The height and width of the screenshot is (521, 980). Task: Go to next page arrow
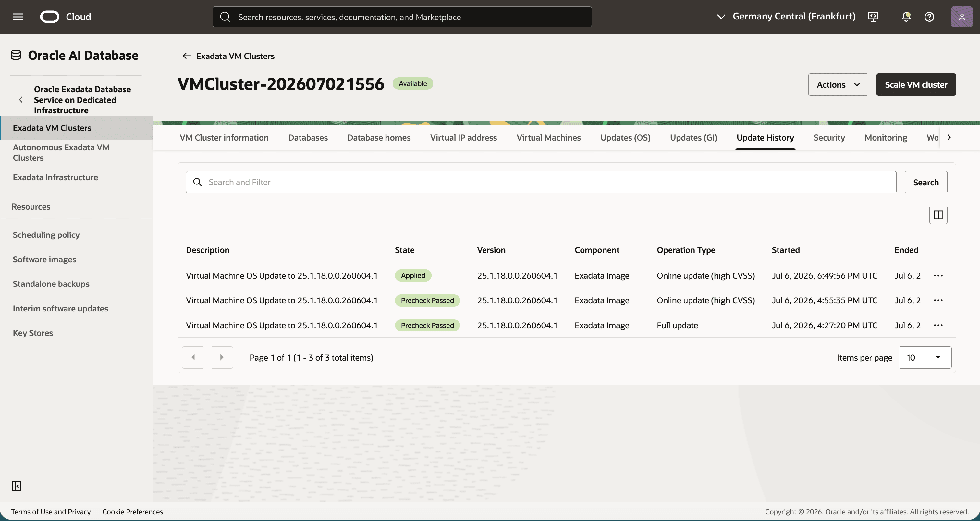coord(222,357)
